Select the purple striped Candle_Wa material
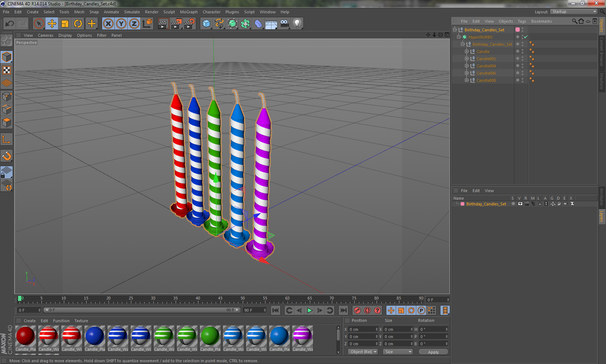 click(x=303, y=338)
